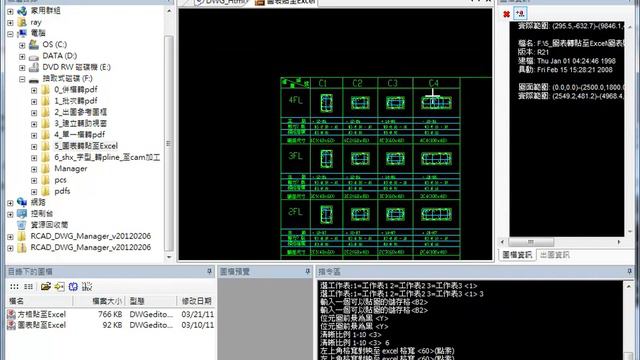Select the second RCAD_DWG_Manager_v20120206 folder
The image size is (640, 360).
(x=90, y=247)
